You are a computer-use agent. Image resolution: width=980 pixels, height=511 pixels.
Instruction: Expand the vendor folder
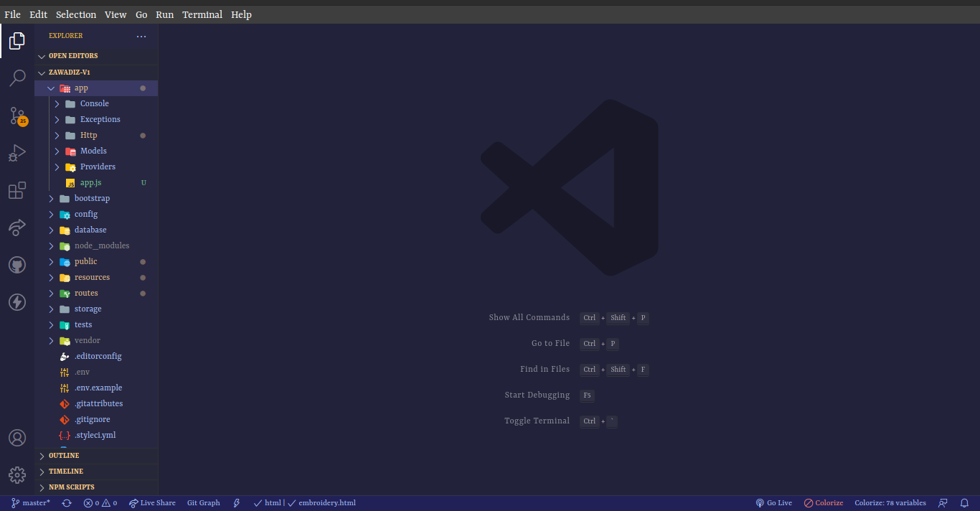pyautogui.click(x=96, y=341)
